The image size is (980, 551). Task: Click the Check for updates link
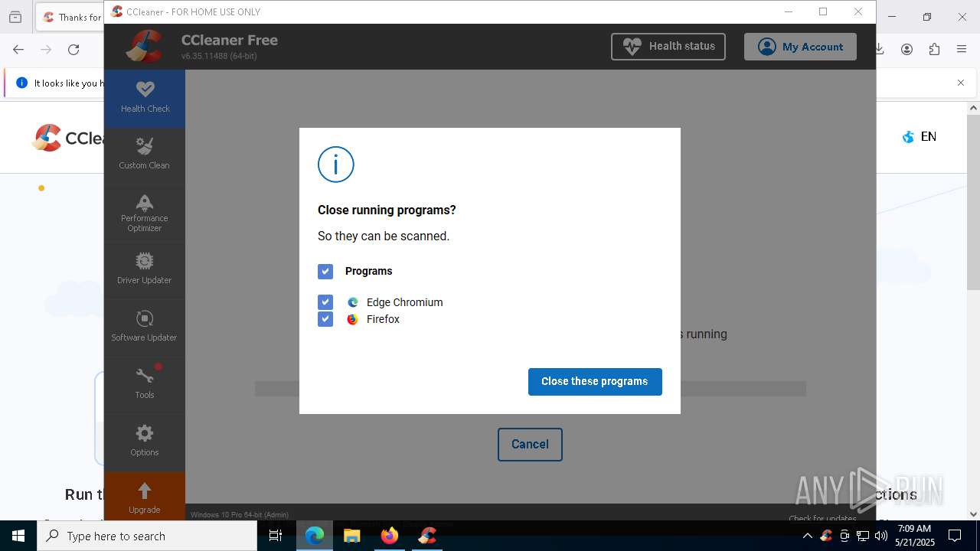tap(822, 518)
